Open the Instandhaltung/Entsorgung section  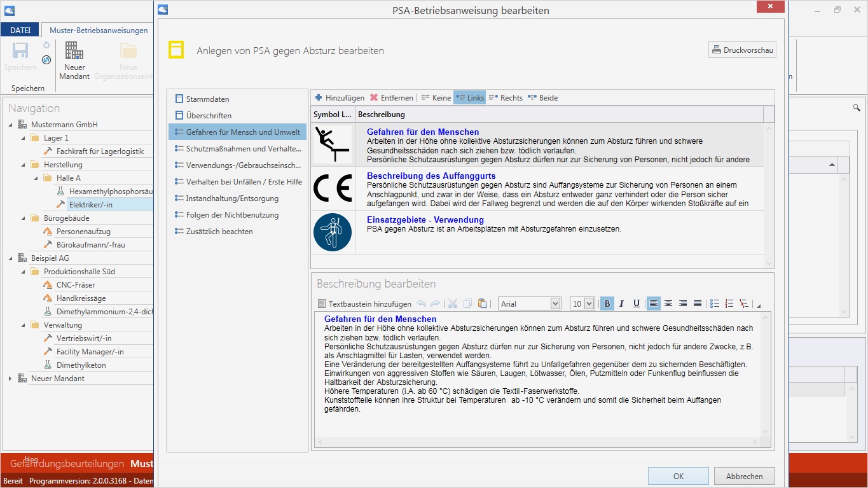tap(237, 199)
